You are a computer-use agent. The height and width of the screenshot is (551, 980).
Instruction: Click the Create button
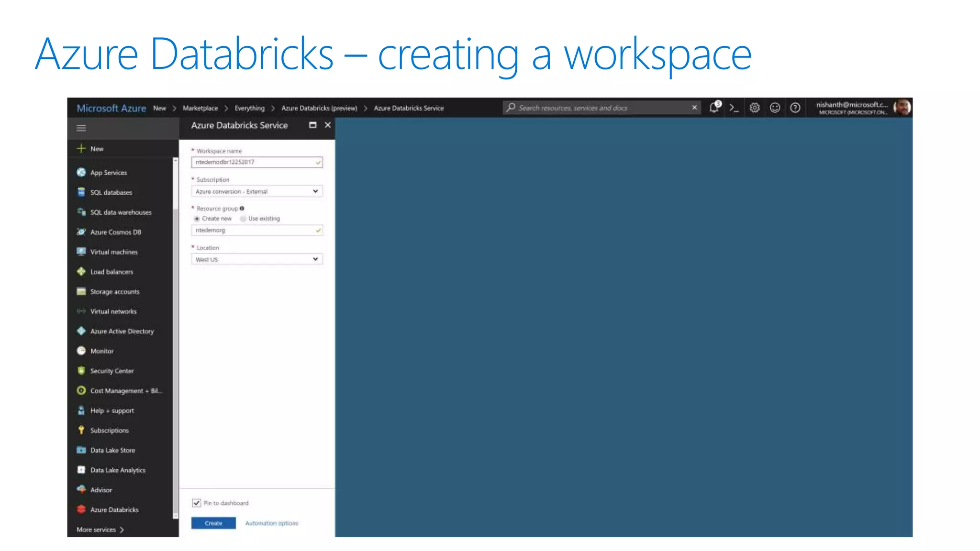213,523
